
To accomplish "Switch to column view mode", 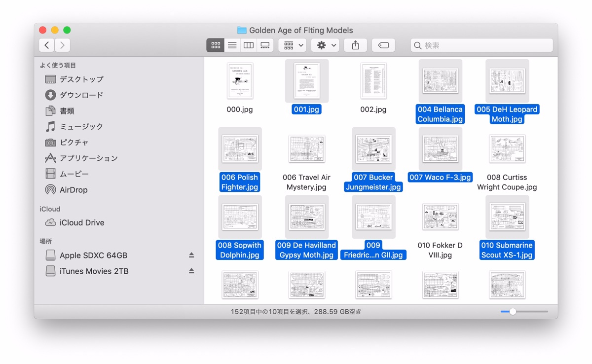I will (249, 45).
